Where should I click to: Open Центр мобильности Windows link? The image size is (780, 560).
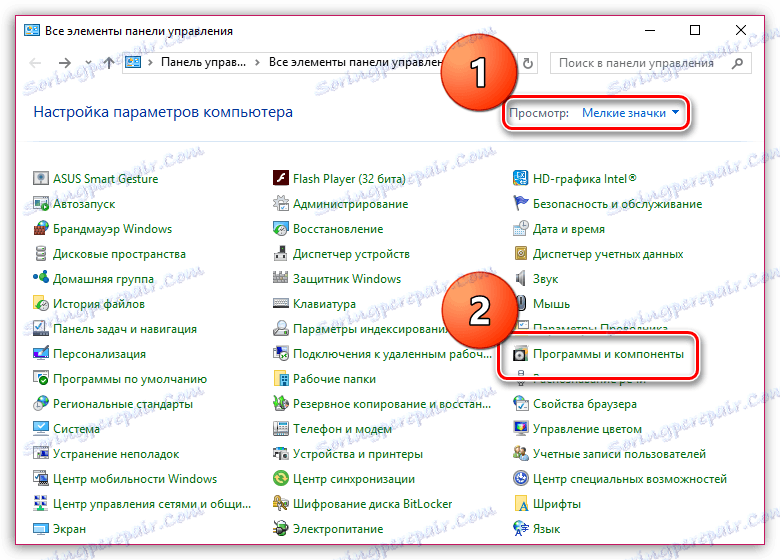click(135, 478)
